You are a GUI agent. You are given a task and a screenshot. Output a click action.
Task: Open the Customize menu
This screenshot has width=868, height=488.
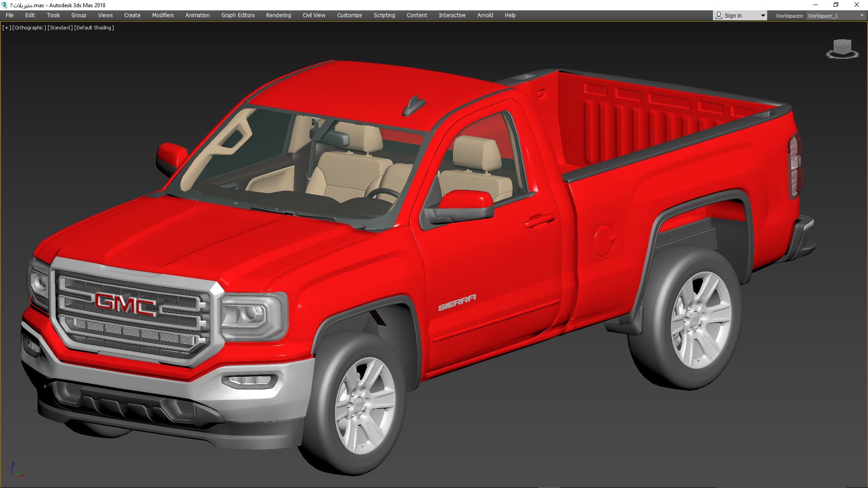tap(349, 15)
